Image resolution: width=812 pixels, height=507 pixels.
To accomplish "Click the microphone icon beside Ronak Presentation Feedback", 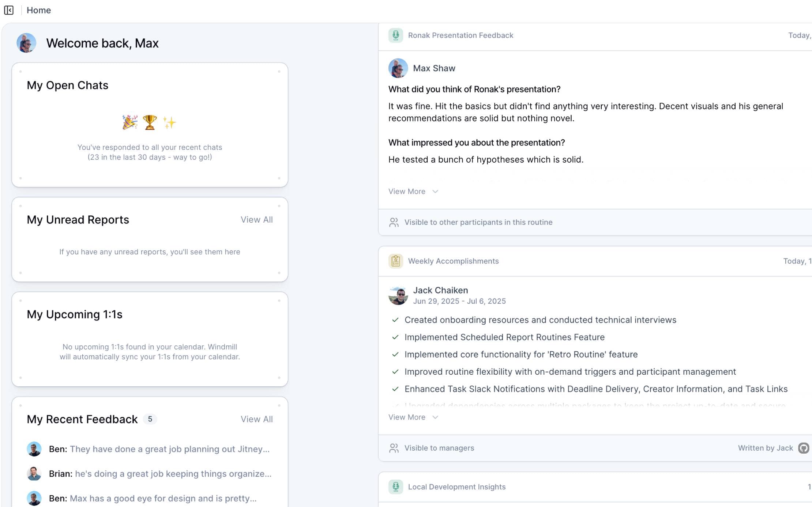I will point(395,35).
